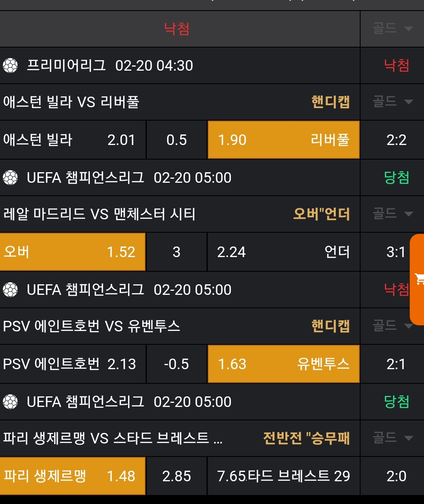This screenshot has width=424, height=504.
Task: Click the 3:1 score result cell
Action: [x=396, y=252]
